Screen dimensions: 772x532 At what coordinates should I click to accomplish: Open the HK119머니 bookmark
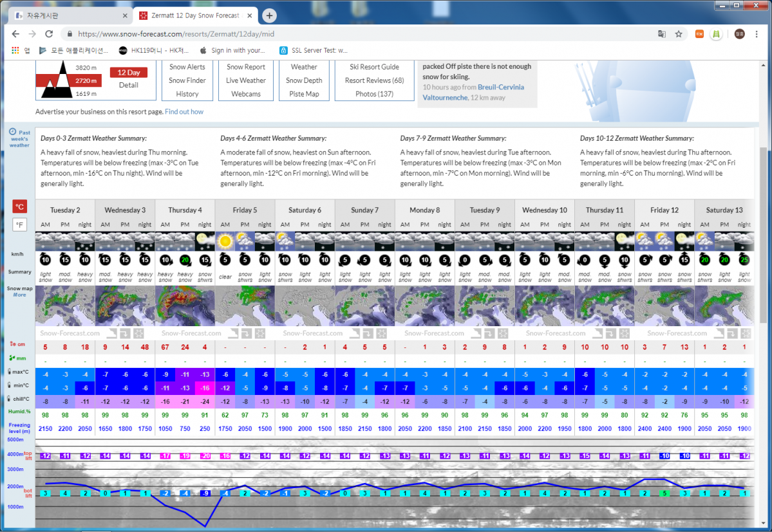154,50
